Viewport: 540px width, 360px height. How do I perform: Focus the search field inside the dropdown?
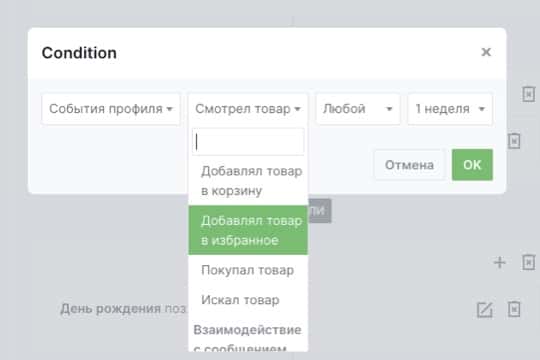pos(248,142)
